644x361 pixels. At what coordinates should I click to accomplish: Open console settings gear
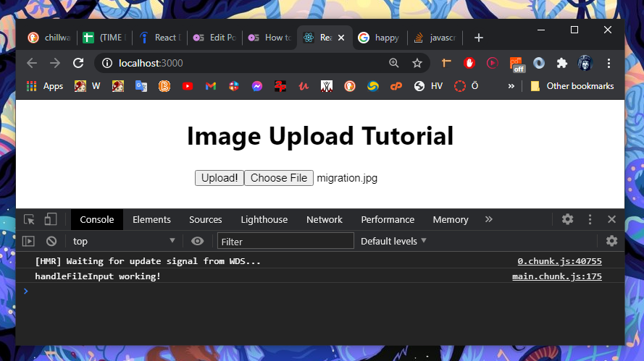tap(611, 241)
